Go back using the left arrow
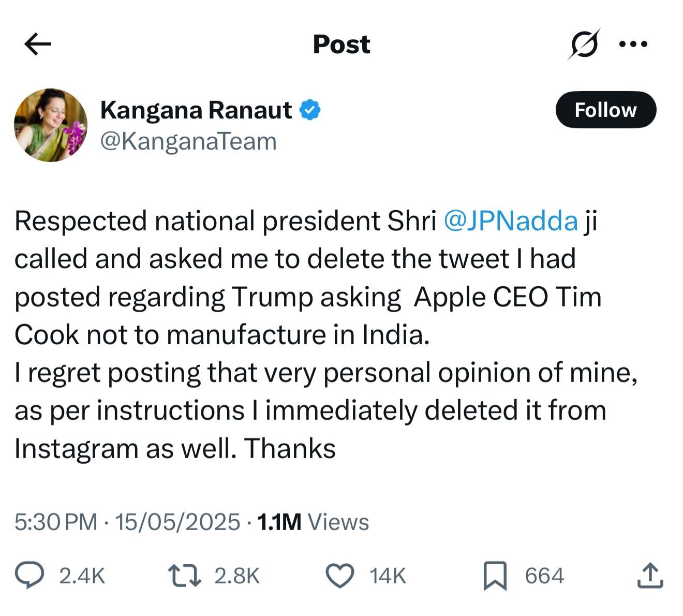Image resolution: width=683 pixels, height=616 pixels. (x=38, y=44)
